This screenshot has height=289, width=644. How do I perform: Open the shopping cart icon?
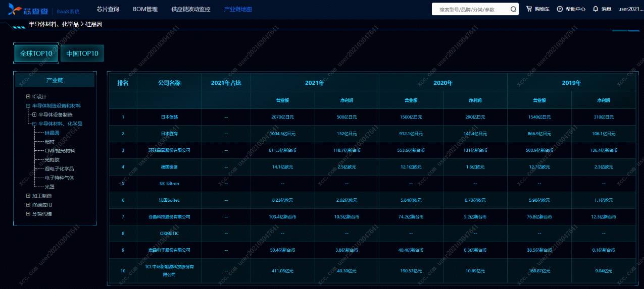pyautogui.click(x=529, y=9)
